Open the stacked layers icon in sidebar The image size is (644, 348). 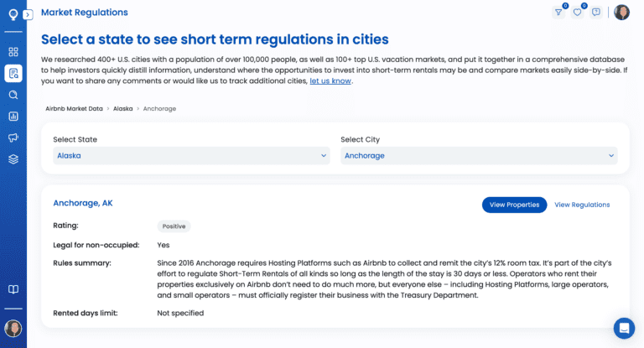[13, 158]
